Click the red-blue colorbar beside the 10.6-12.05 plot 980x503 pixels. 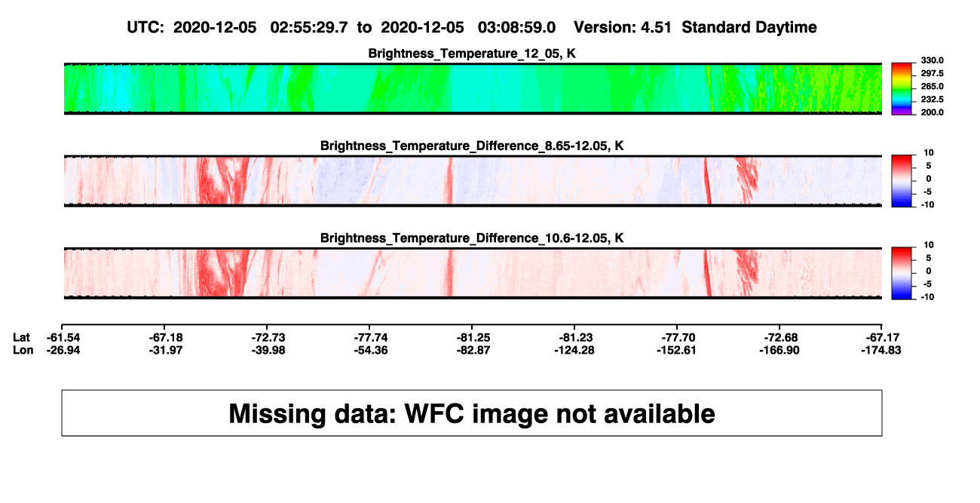[902, 274]
